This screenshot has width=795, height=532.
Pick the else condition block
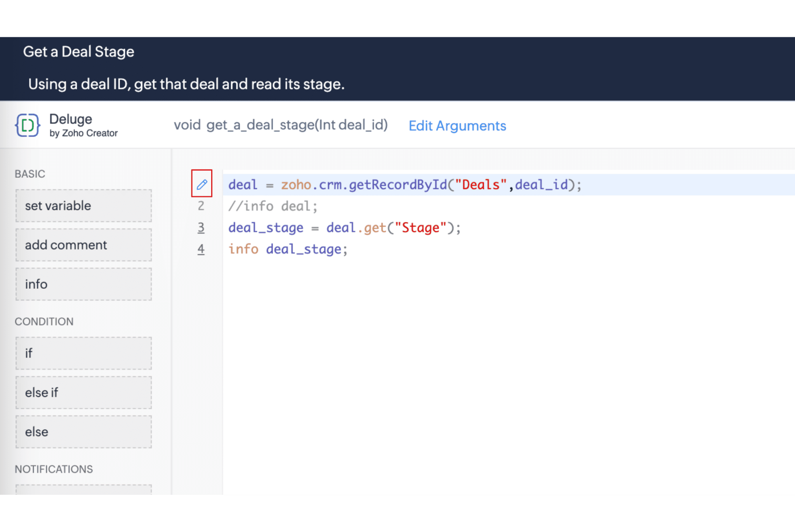(83, 431)
